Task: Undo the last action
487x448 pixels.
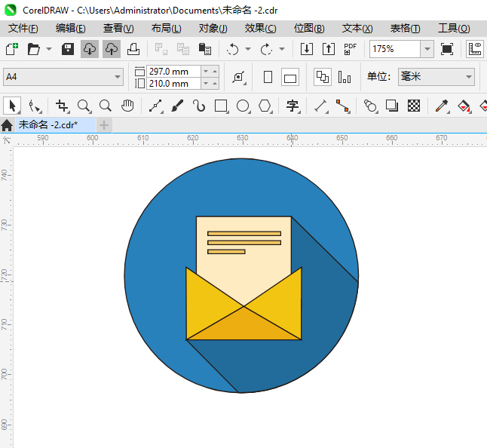Action: pos(233,49)
